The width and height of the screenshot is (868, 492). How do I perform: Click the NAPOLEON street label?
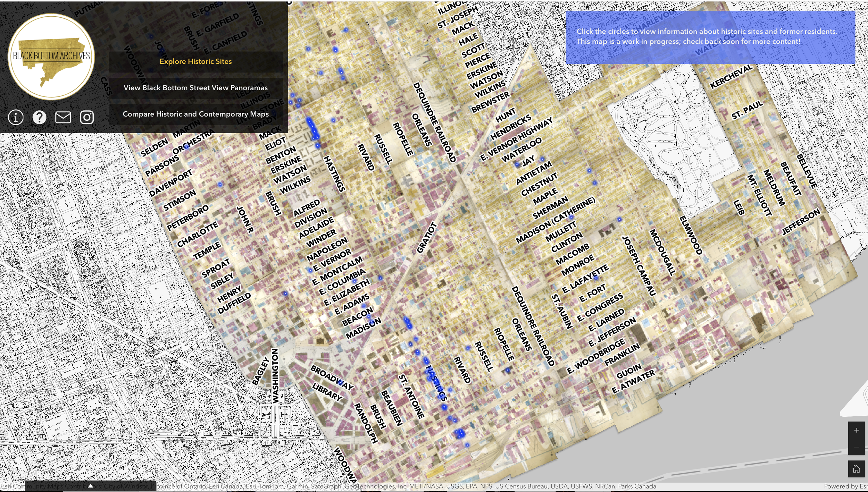coord(327,249)
